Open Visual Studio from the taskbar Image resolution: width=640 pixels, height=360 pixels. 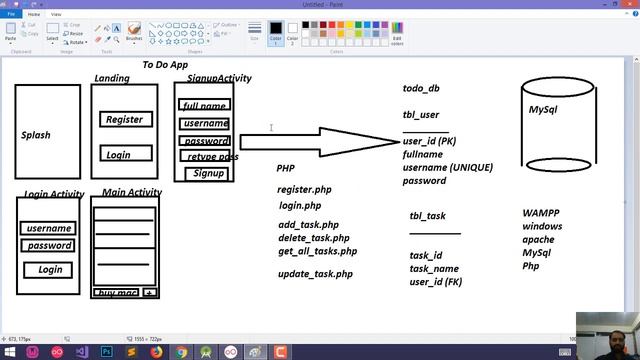point(82,352)
